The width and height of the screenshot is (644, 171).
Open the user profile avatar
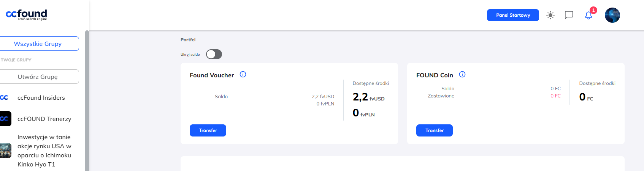[x=612, y=15]
